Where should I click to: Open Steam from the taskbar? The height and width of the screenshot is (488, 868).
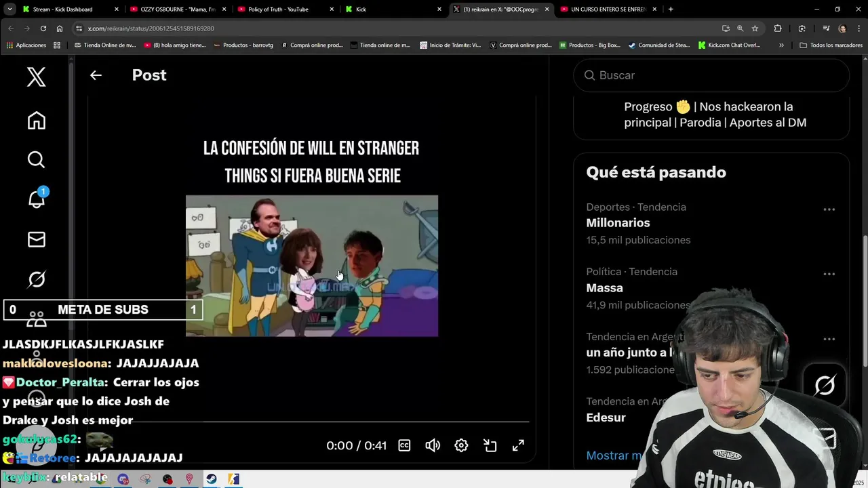[x=212, y=479]
